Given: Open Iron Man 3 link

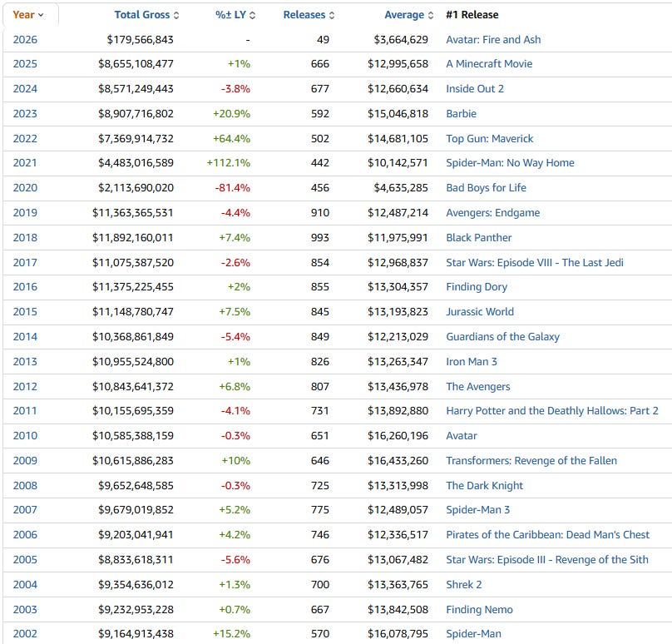Looking at the screenshot, I should click(472, 361).
